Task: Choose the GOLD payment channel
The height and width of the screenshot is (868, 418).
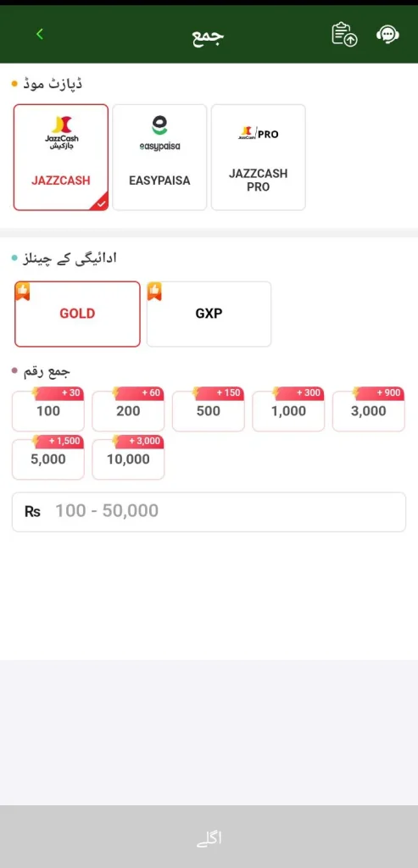Action: pyautogui.click(x=77, y=314)
